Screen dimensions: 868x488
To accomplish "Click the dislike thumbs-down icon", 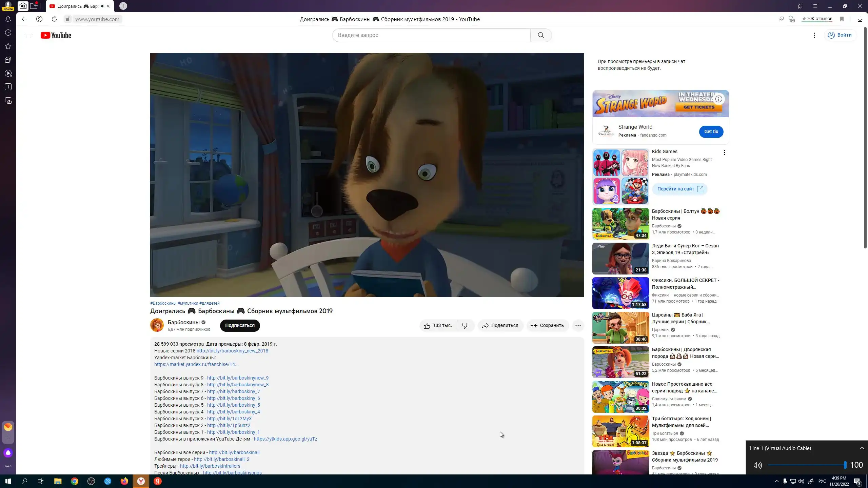I will coord(465,326).
